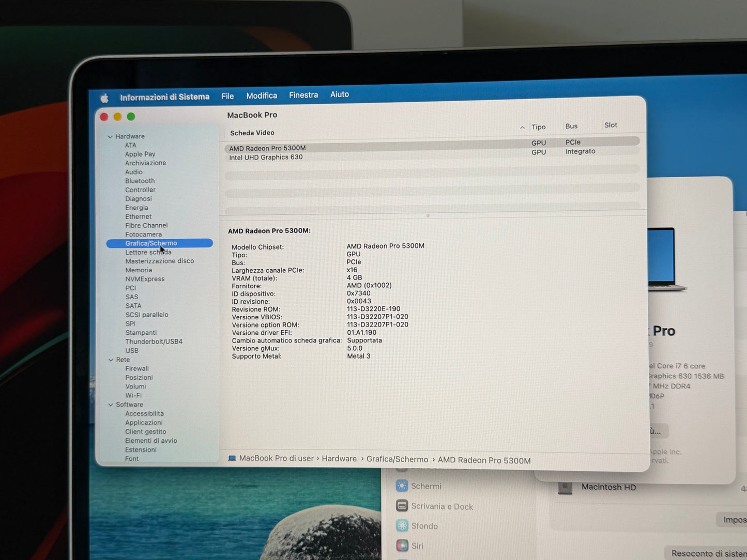Open the Aiuto menu
This screenshot has width=747, height=560.
click(x=340, y=95)
